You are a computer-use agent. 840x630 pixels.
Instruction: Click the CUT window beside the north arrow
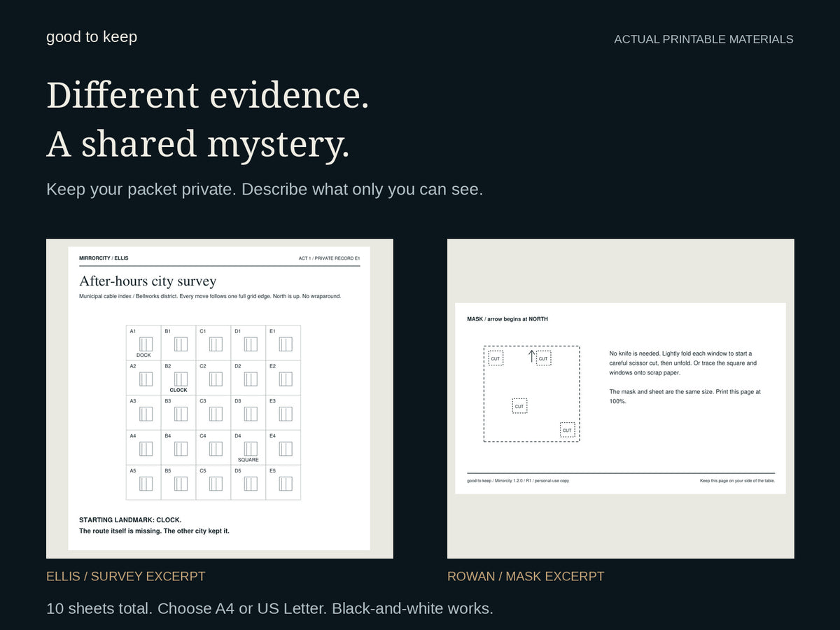tap(543, 358)
